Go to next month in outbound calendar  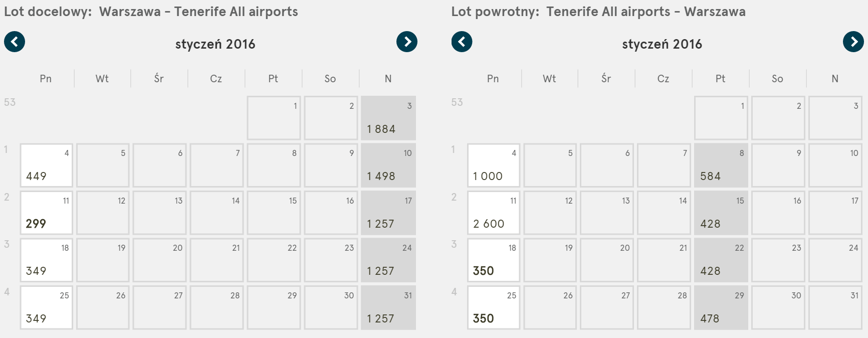(x=406, y=42)
